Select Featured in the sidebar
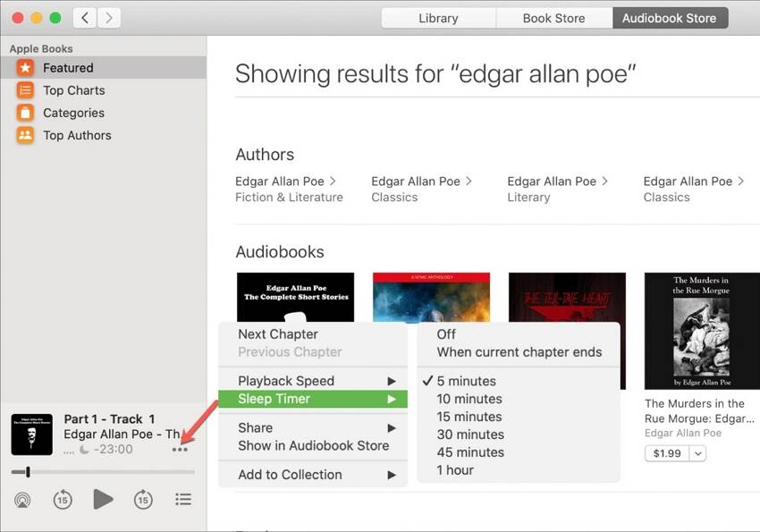Viewport: 760px width, 532px height. pos(103,68)
